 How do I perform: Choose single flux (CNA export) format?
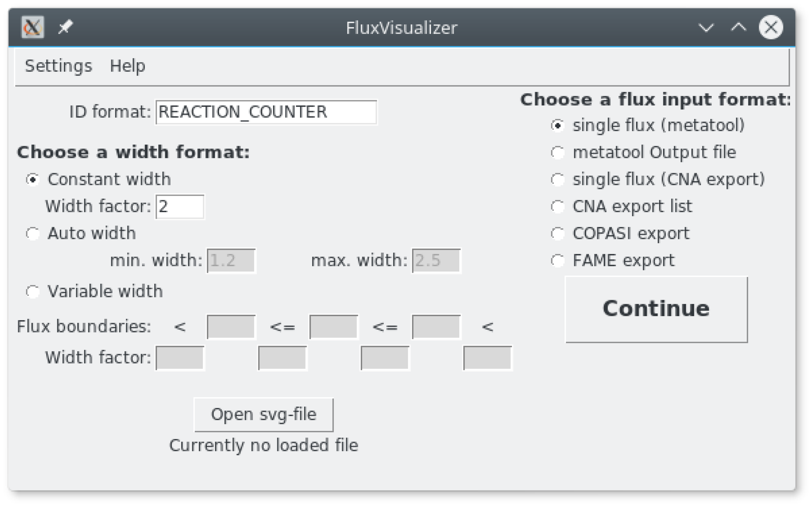pos(658,179)
